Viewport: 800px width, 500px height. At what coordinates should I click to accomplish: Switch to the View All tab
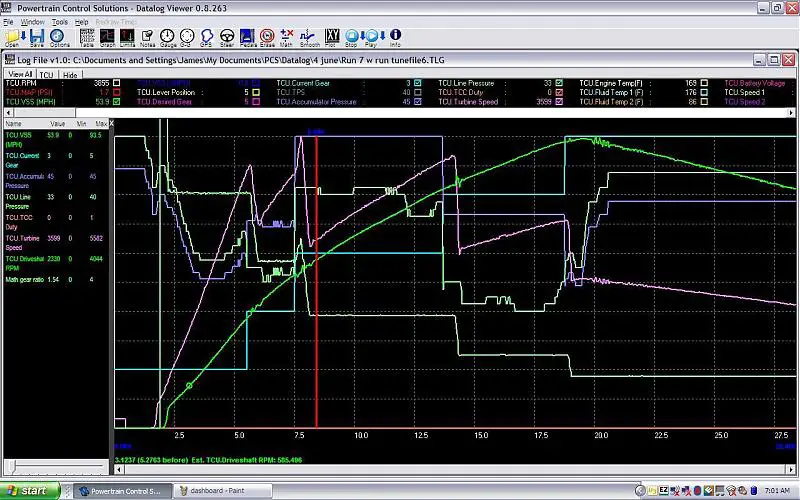20,74
